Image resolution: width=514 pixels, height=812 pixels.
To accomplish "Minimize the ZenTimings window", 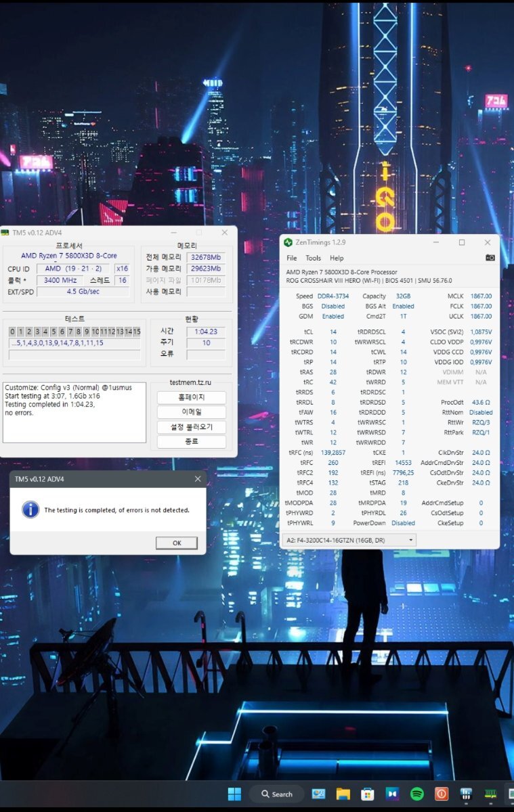I will 435,242.
